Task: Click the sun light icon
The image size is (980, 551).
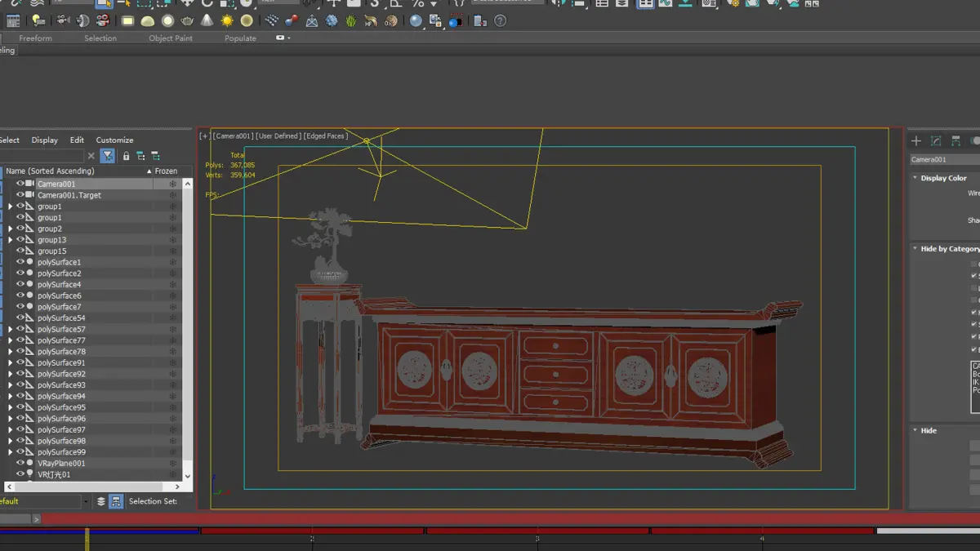Action: (x=227, y=20)
